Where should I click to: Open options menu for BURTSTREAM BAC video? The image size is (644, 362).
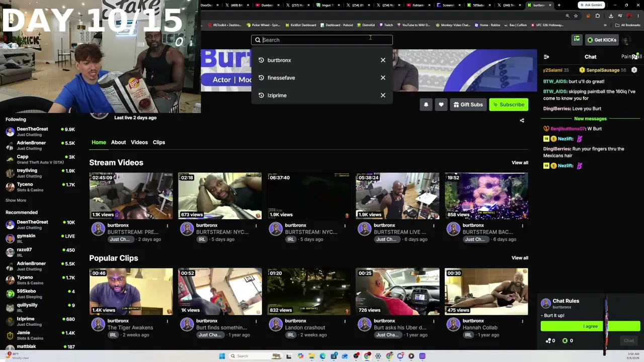tap(522, 226)
